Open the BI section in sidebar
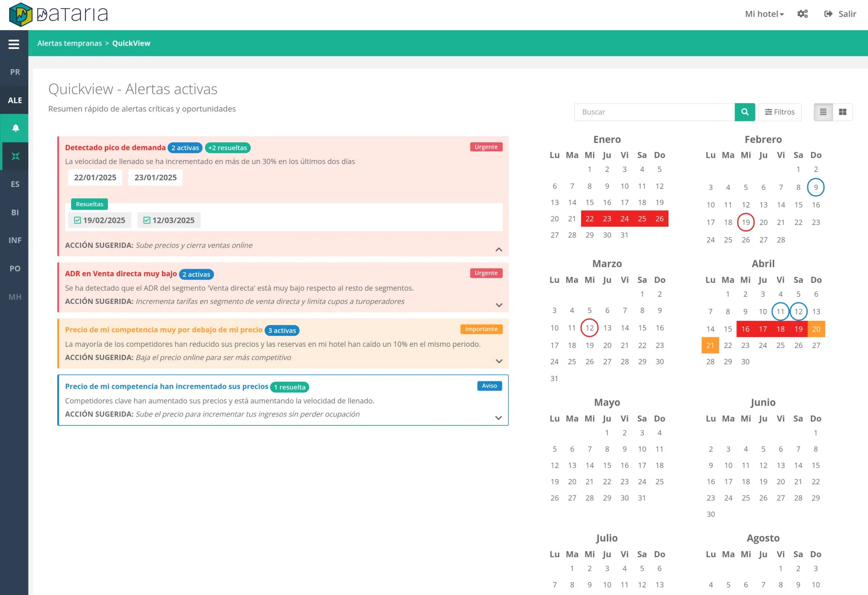Screen dimensions: 868x595 coord(15,212)
